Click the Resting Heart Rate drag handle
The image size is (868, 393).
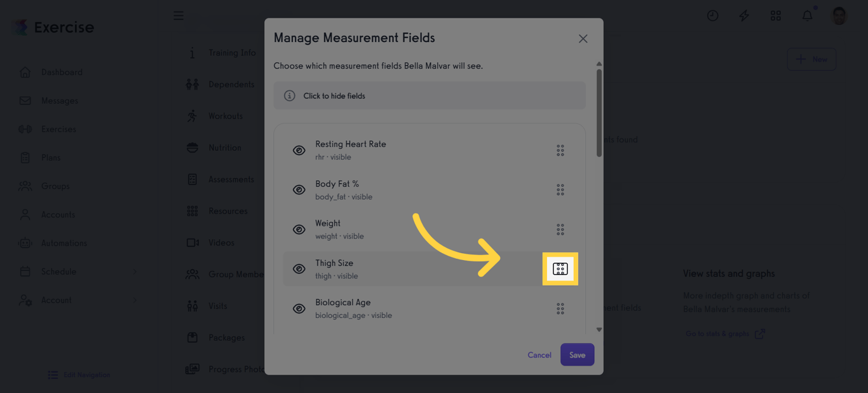(x=560, y=151)
